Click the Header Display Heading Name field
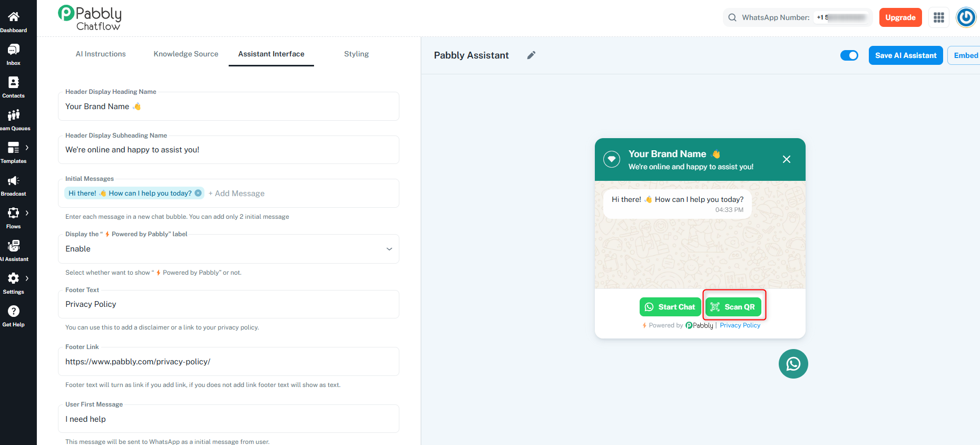980x445 pixels. point(229,107)
